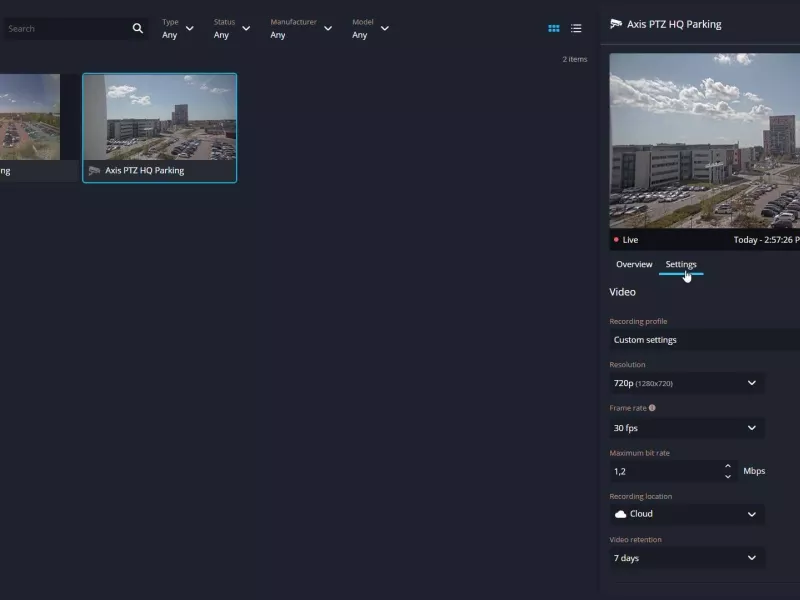Viewport: 800px width, 600px height.
Task: Click camera icon beside Axis PTZ HQ Parking thumbnail label
Action: coord(94,171)
